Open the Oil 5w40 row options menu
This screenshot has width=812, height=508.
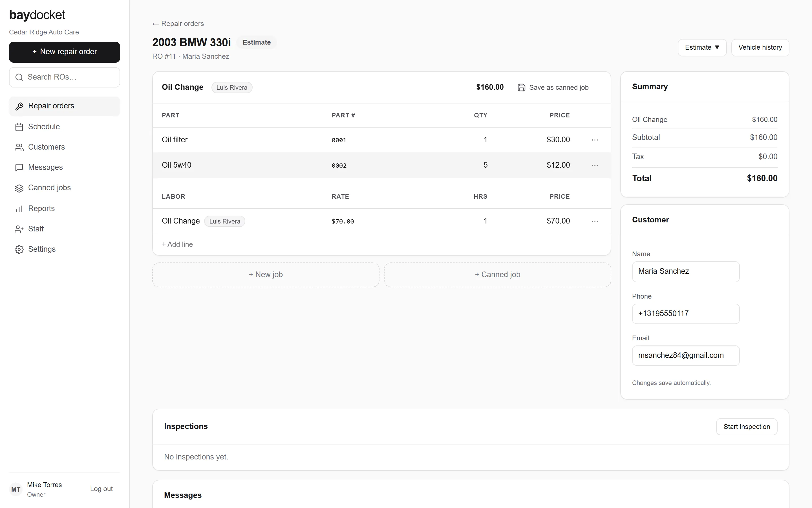pos(595,165)
